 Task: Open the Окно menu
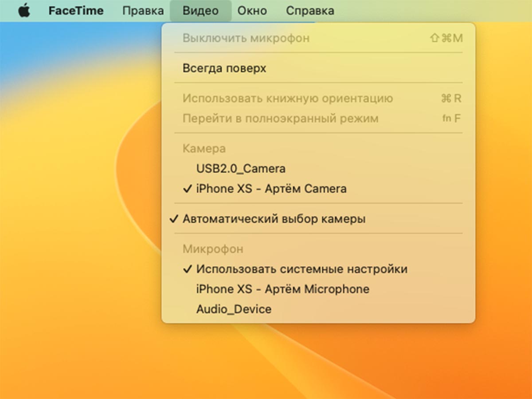tap(252, 11)
